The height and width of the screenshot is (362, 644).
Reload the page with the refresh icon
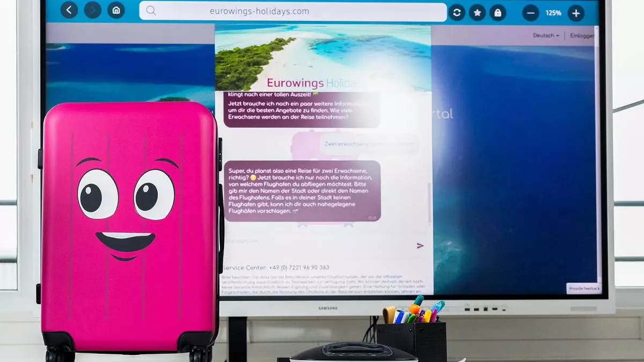[457, 12]
